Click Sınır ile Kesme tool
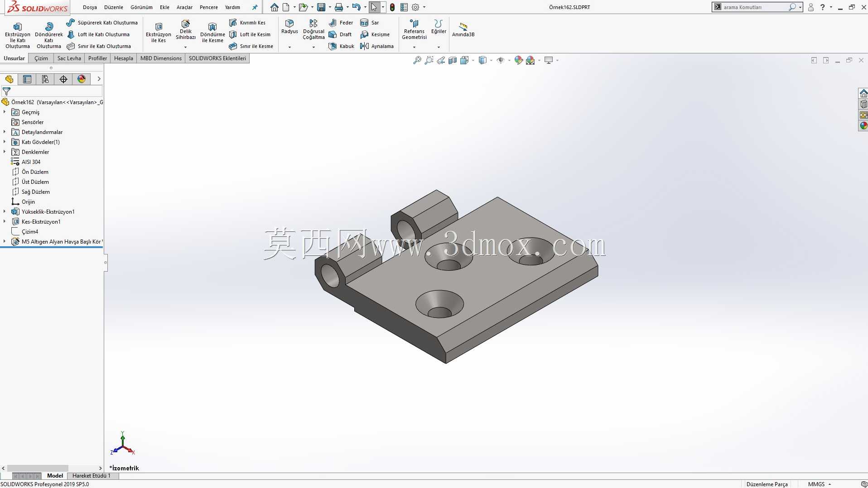Viewport: 868px width, 488px height. click(x=251, y=46)
